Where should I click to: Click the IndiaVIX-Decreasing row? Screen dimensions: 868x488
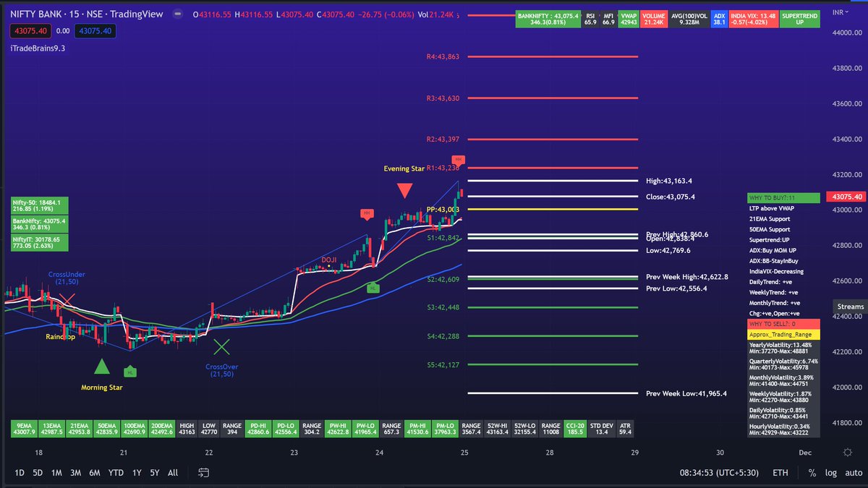click(784, 271)
